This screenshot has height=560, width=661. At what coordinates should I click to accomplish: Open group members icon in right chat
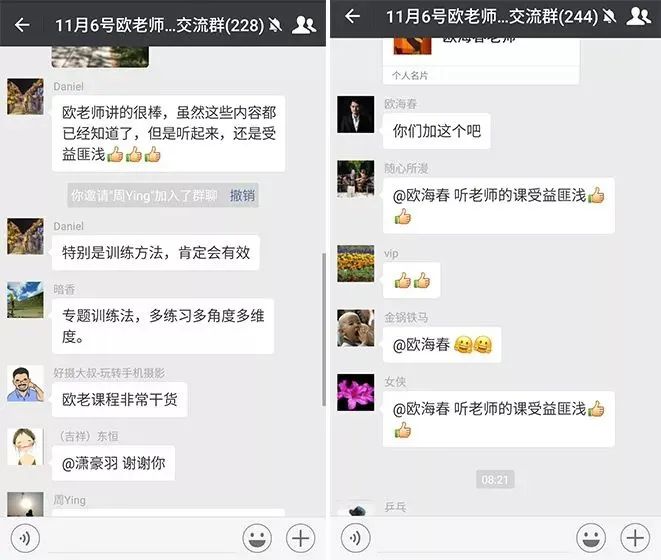click(638, 16)
